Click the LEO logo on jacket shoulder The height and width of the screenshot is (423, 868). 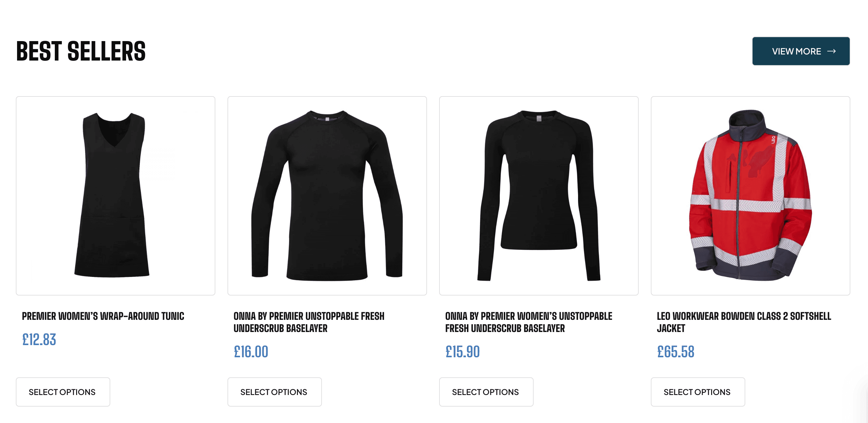[774, 140]
